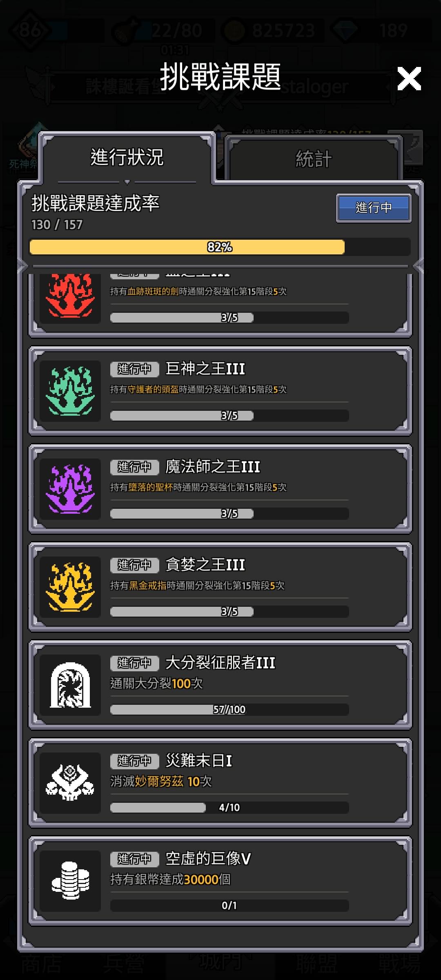
Task: Click the 4/10 progress bar of 災難末日I
Action: (x=229, y=807)
